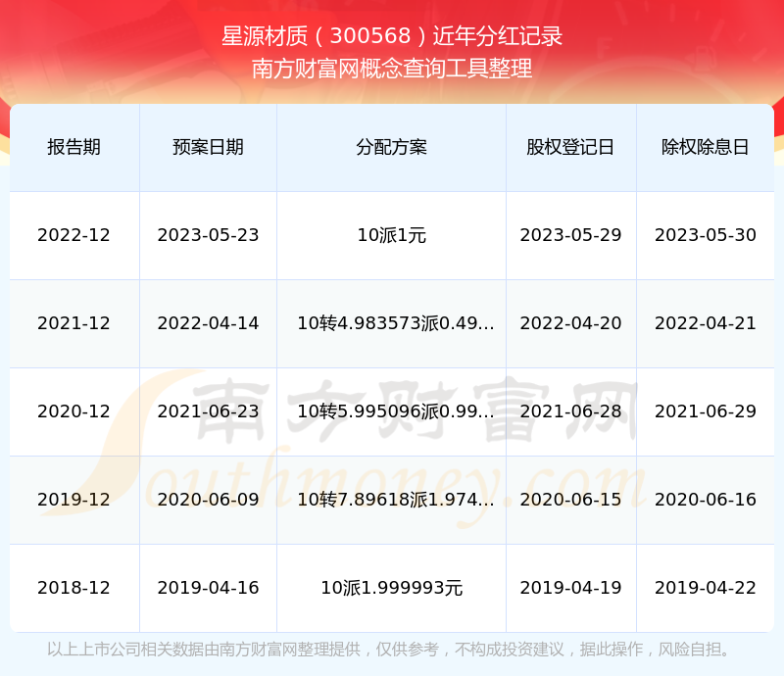Click the 2019-04-16 proposal date
The image size is (784, 676).
tap(208, 588)
